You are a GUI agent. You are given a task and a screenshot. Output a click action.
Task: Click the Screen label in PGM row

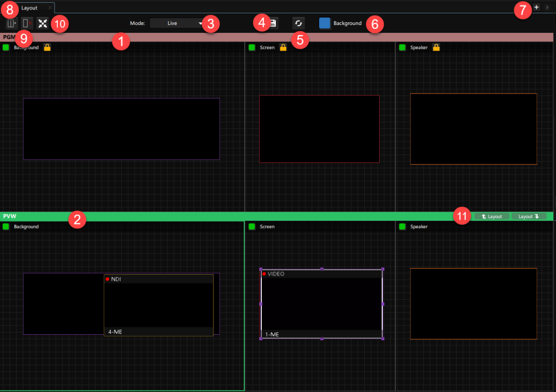[x=267, y=47]
